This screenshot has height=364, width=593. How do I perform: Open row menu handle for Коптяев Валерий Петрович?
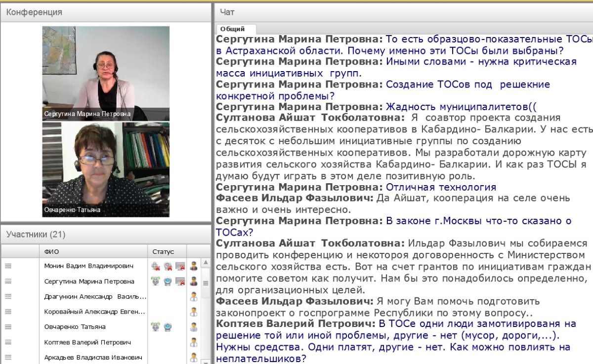tap(8, 342)
